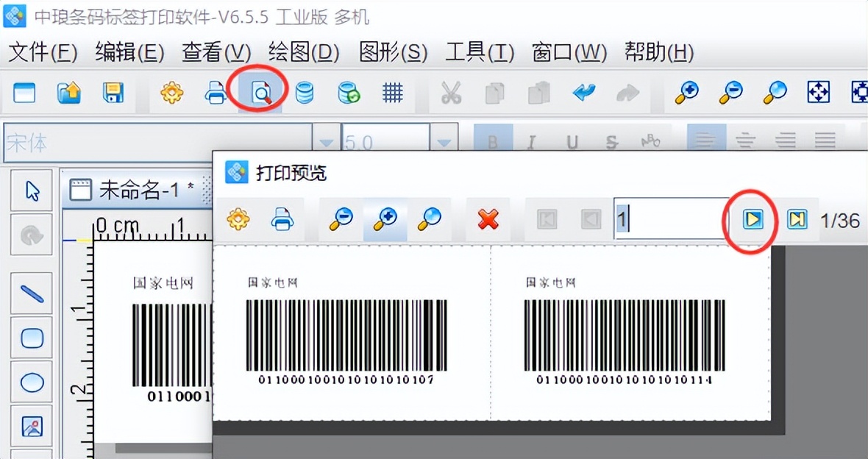Open database settings icon
868x459 pixels.
click(305, 93)
